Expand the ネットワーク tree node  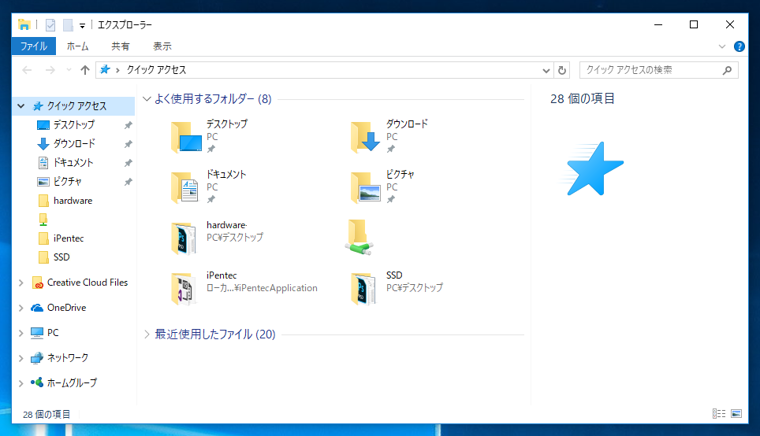(21, 358)
